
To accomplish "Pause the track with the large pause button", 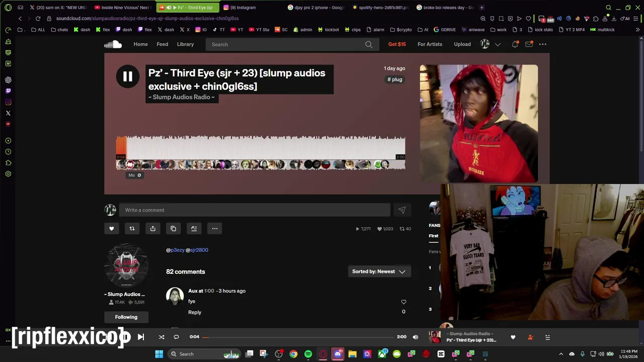I will pos(128,76).
